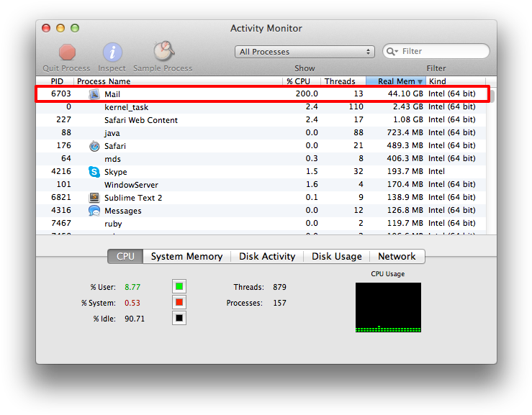Click the green zoom window button

(x=75, y=28)
